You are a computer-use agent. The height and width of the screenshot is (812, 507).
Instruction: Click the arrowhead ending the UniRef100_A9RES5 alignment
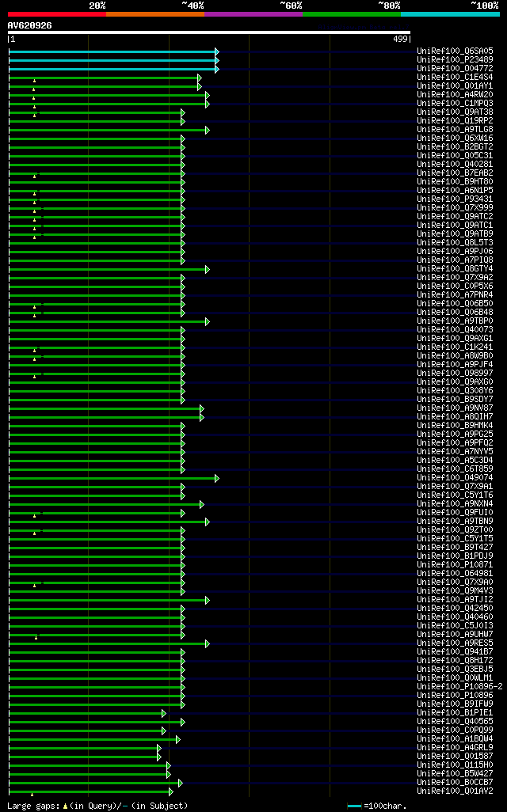coord(208,643)
